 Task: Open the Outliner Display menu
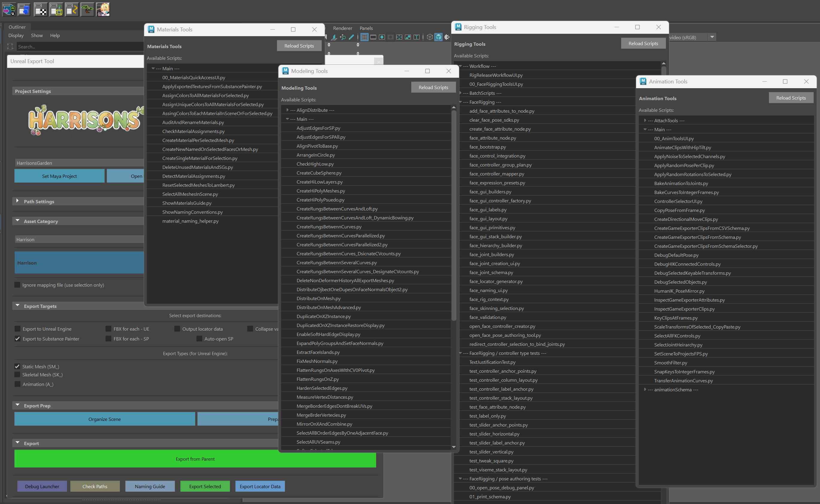[x=16, y=35]
